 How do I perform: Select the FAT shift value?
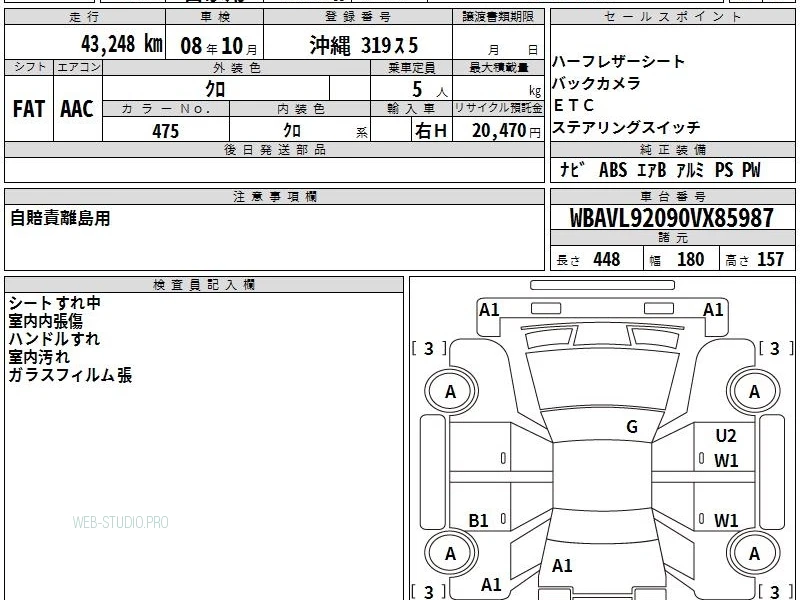pos(29,109)
